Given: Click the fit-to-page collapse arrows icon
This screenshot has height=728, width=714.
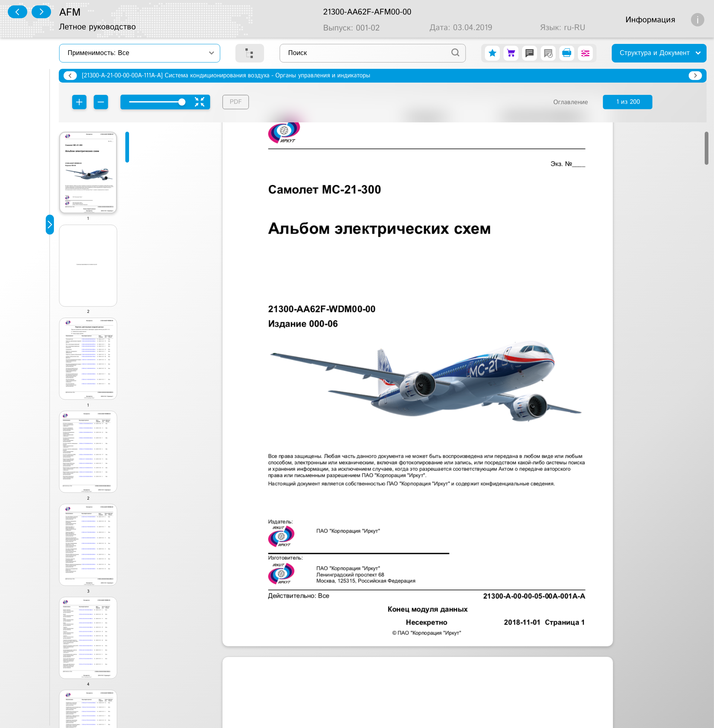Looking at the screenshot, I should click(x=199, y=102).
